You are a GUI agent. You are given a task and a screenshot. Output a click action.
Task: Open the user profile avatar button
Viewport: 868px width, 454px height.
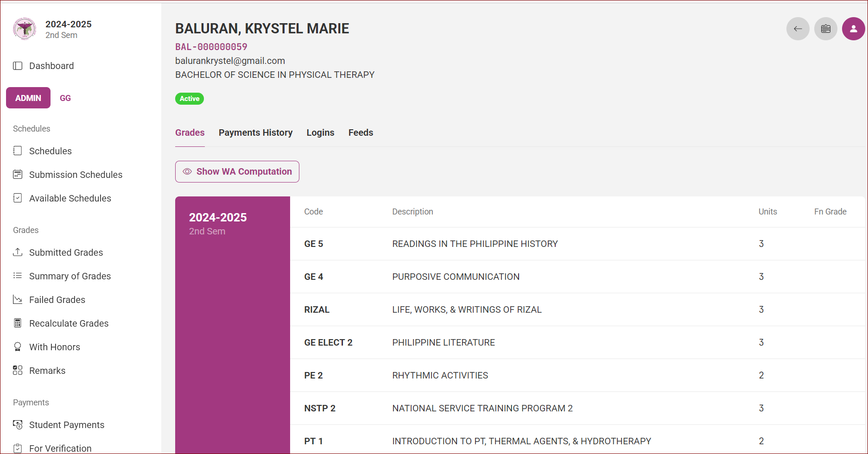pos(854,29)
